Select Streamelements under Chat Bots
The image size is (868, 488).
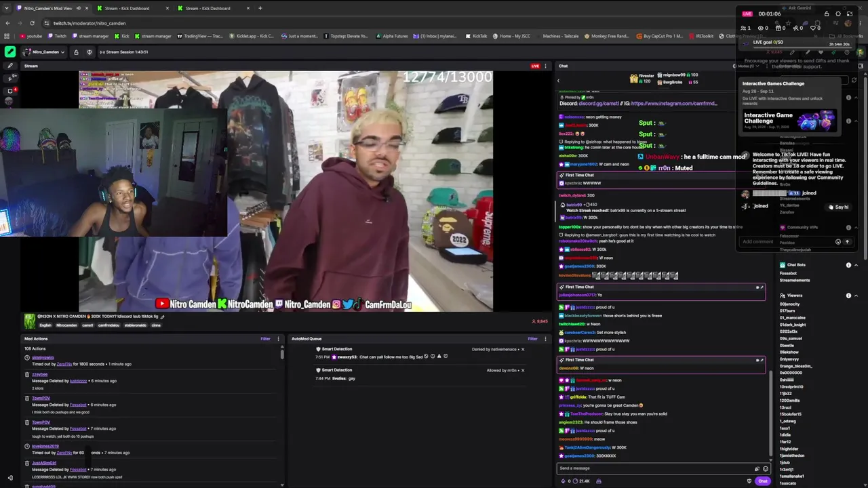coord(795,280)
